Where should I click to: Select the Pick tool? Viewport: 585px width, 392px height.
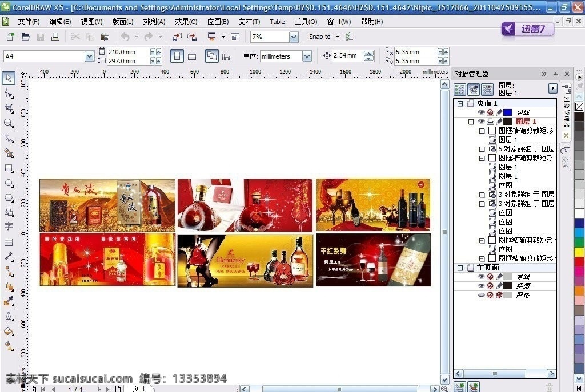coord(9,78)
